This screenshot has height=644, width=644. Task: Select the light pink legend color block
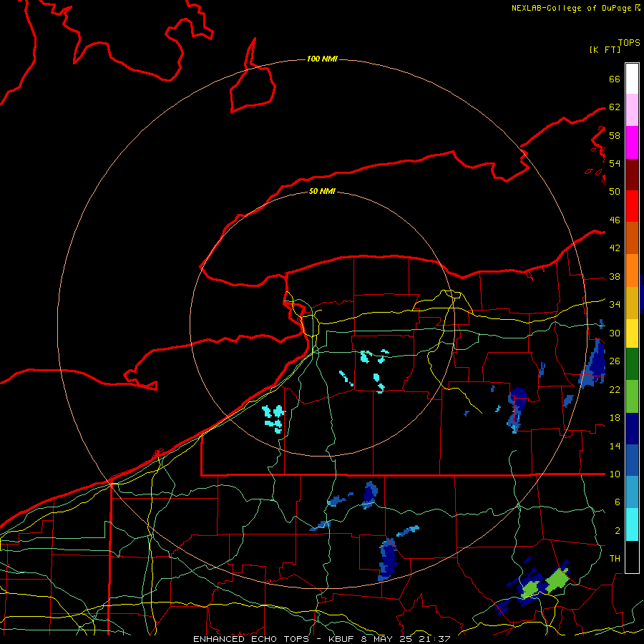[632, 109]
